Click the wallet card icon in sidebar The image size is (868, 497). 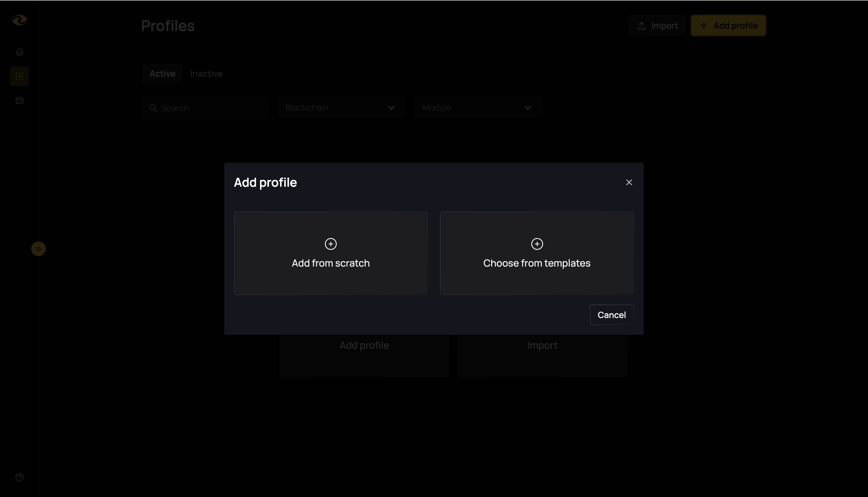pos(20,100)
